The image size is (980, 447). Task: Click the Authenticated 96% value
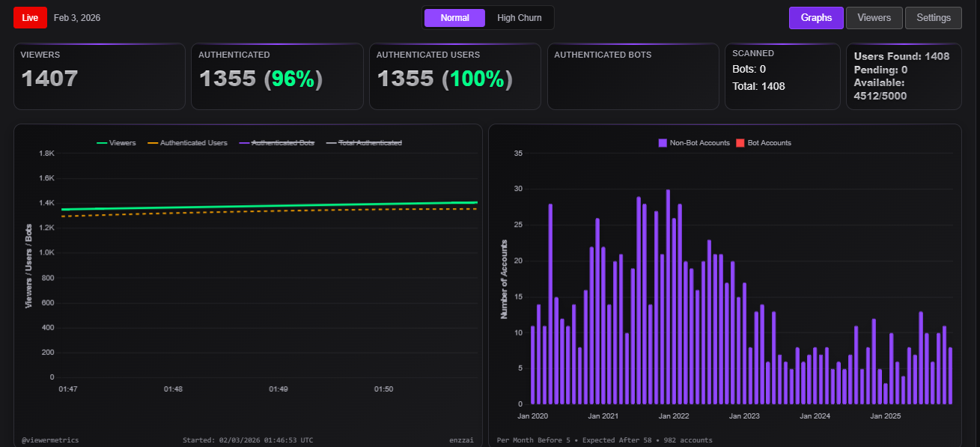[293, 79]
